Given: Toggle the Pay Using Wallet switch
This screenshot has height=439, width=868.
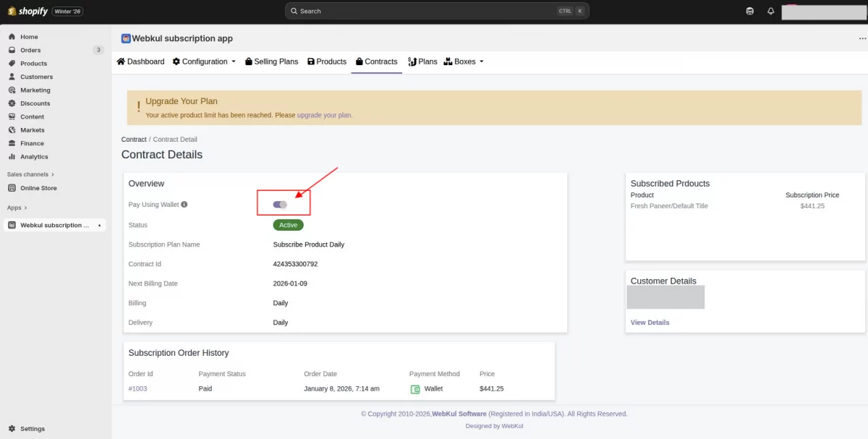Looking at the screenshot, I should tap(280, 205).
